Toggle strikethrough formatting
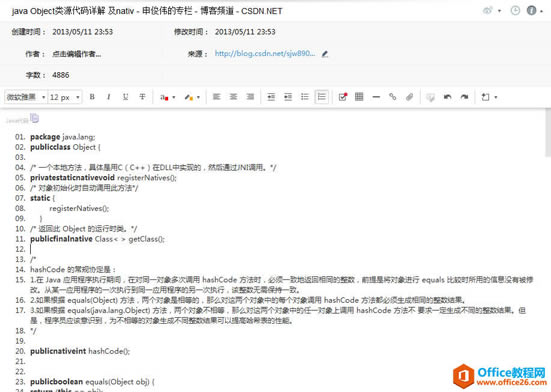Image resolution: width=551 pixels, height=392 pixels. [142, 97]
